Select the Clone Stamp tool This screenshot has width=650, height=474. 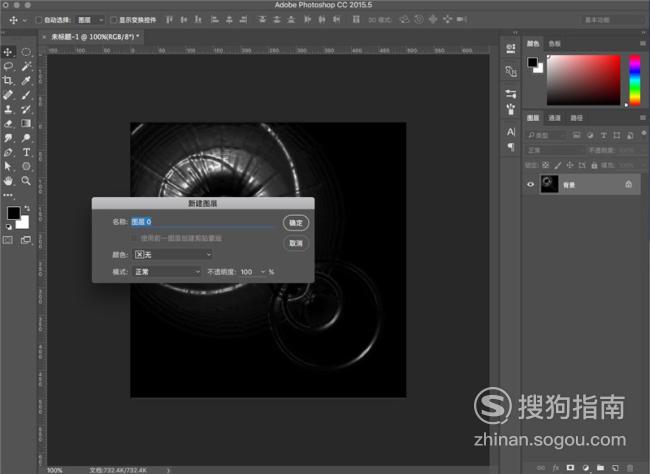click(8, 109)
